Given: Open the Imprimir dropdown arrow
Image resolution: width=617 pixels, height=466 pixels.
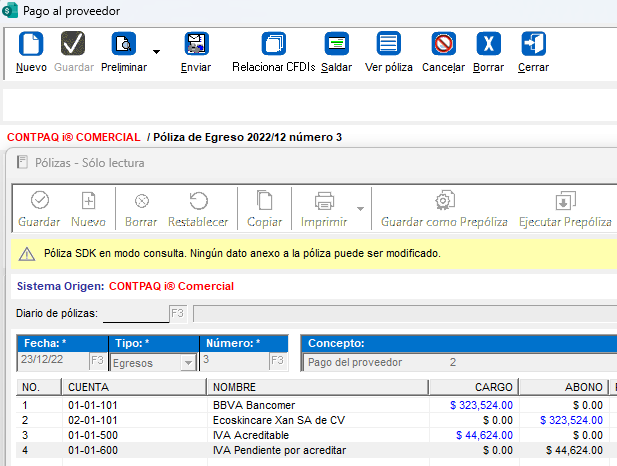Looking at the screenshot, I should coord(359,209).
